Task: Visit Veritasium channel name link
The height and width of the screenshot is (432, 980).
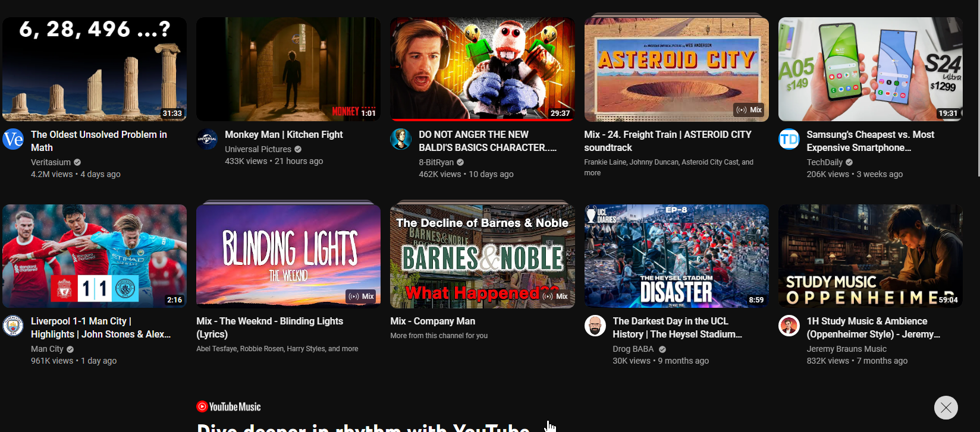Action: click(x=51, y=162)
